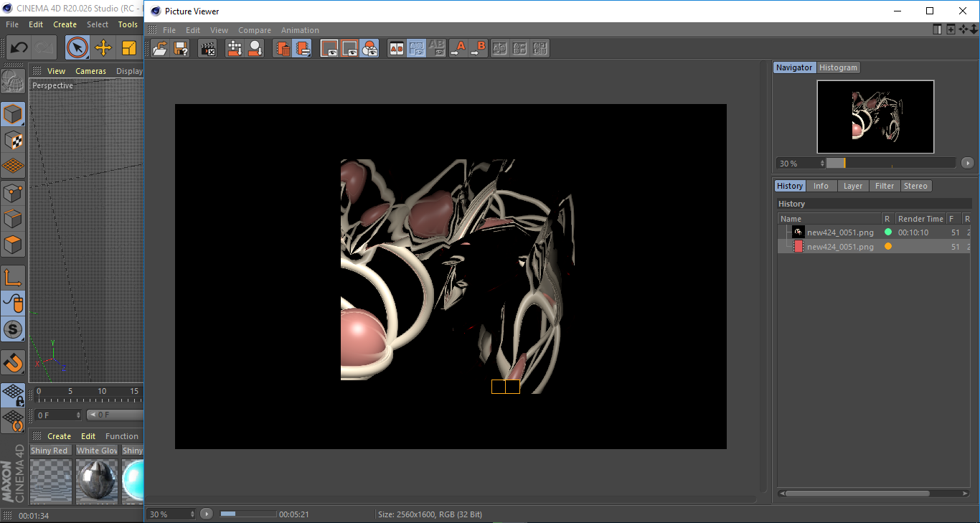Click the Open image folder icon

[x=161, y=48]
